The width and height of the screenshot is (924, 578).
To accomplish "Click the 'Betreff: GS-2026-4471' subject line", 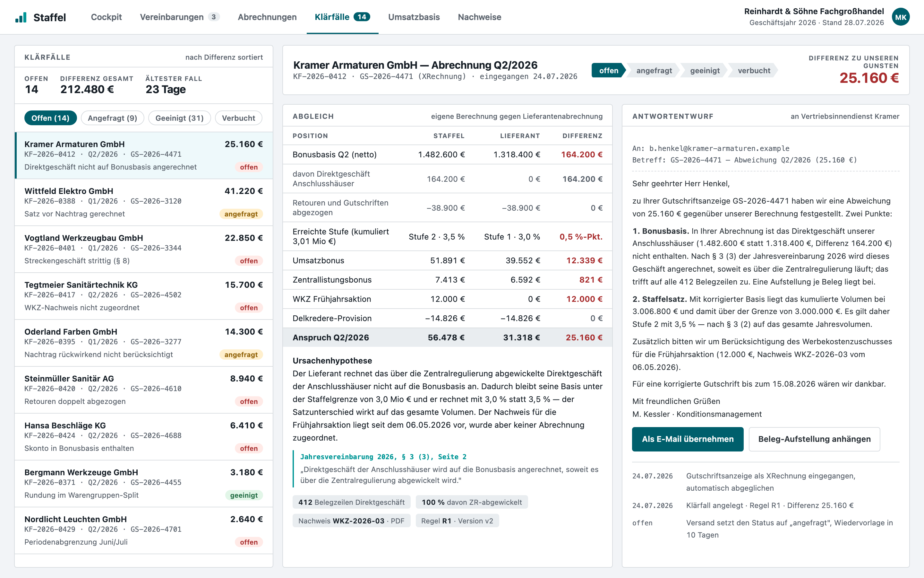I will tap(745, 160).
